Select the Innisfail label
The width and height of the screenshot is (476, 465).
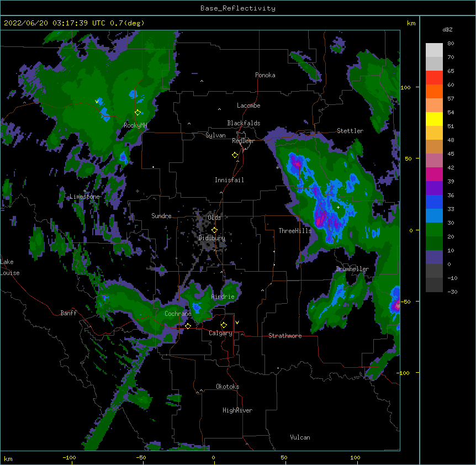(229, 180)
